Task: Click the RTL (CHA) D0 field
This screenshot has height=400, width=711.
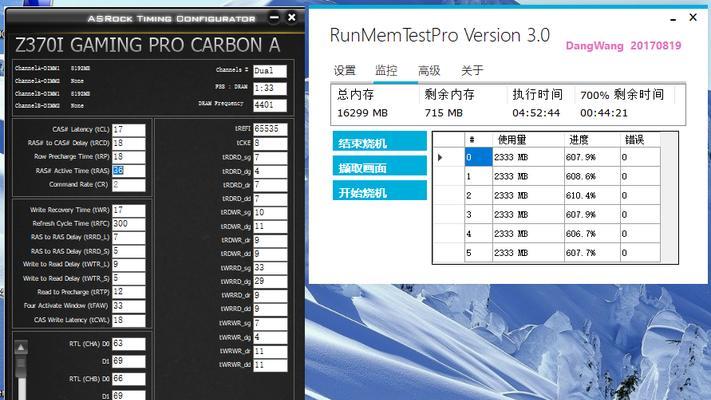Action: [x=129, y=343]
